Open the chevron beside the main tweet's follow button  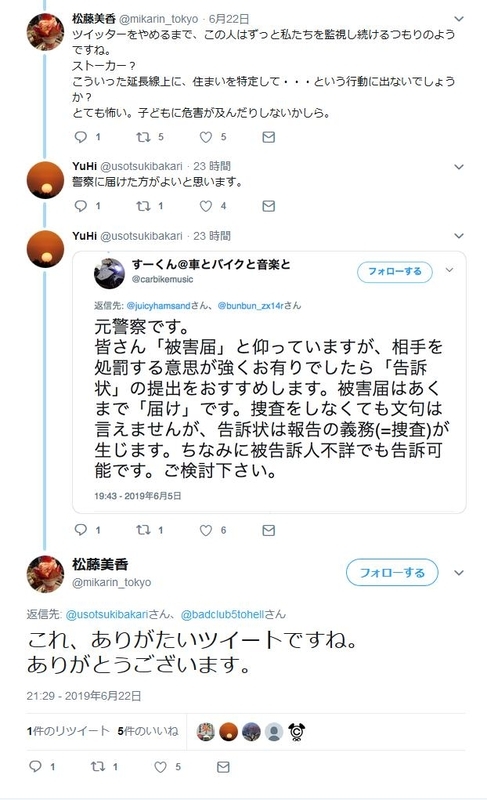click(459, 572)
